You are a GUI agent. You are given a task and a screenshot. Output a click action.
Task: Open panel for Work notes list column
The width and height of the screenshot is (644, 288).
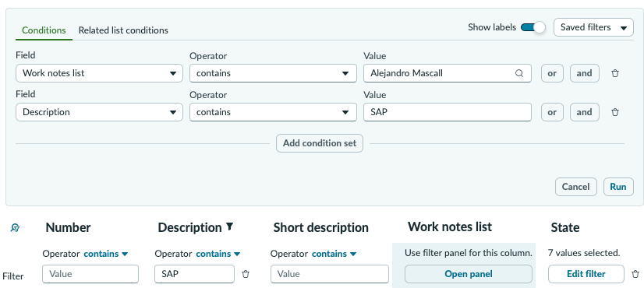(x=469, y=274)
